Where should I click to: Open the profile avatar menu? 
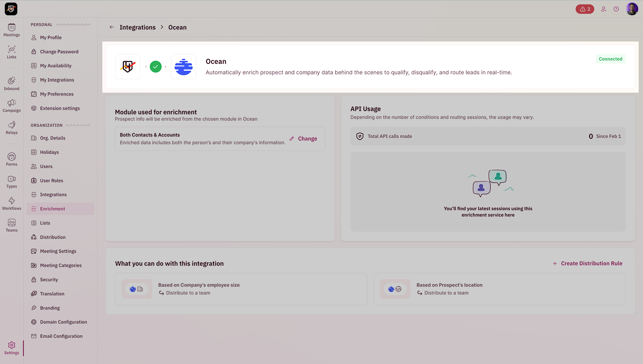pos(632,9)
